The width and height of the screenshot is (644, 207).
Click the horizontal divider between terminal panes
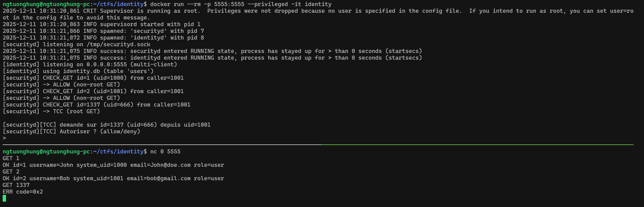point(318,145)
